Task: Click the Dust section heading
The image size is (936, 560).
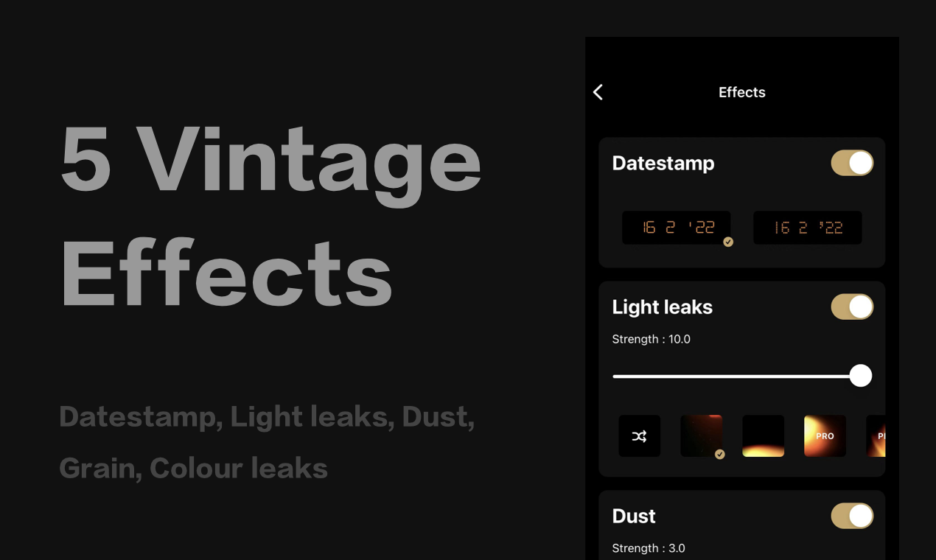Action: pyautogui.click(x=633, y=516)
